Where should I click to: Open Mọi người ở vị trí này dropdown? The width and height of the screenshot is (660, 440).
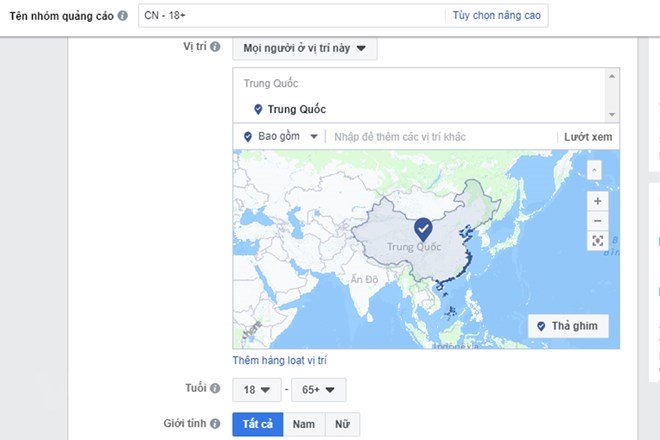click(304, 48)
